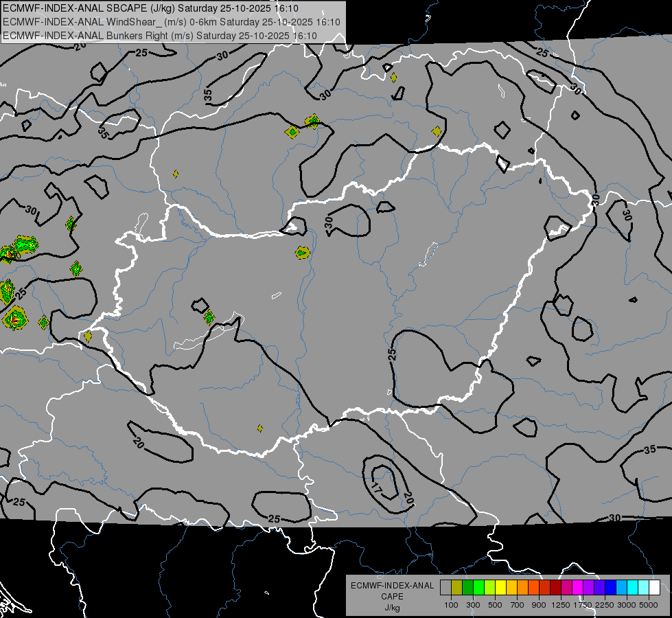The image size is (672, 618).
Task: Click the 20 label on southwest contour
Action: [x=139, y=442]
